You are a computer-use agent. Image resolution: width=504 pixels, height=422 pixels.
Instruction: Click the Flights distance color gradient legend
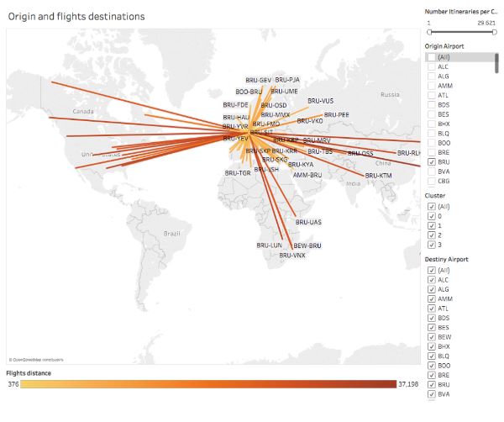pyautogui.click(x=208, y=384)
